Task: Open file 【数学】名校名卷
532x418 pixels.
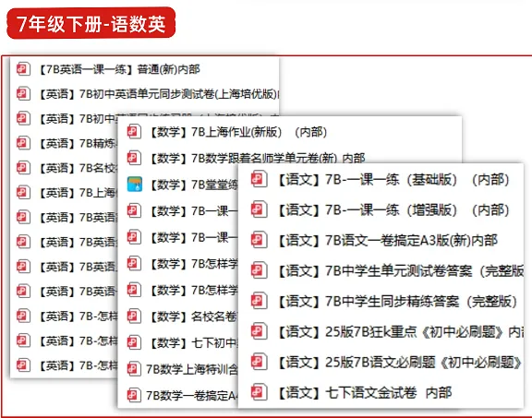Action: (x=193, y=316)
